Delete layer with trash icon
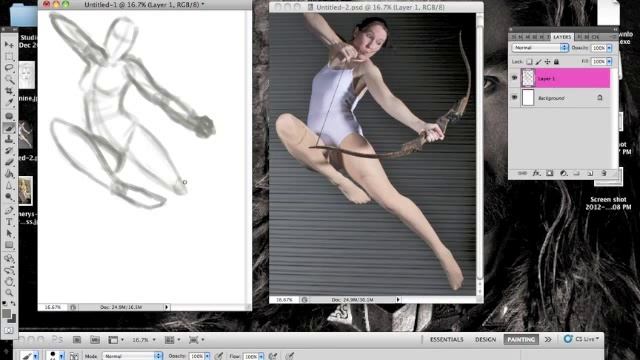This screenshot has height=360, width=640. click(604, 173)
